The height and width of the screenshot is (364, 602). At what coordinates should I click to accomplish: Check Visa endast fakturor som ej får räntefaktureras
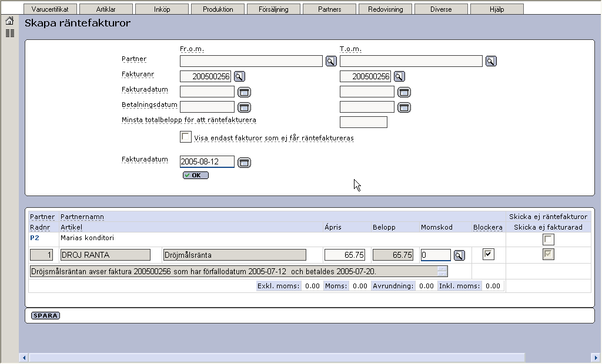[186, 137]
